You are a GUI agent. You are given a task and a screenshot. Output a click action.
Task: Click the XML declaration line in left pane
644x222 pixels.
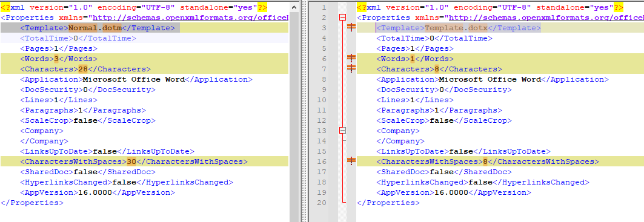point(134,7)
